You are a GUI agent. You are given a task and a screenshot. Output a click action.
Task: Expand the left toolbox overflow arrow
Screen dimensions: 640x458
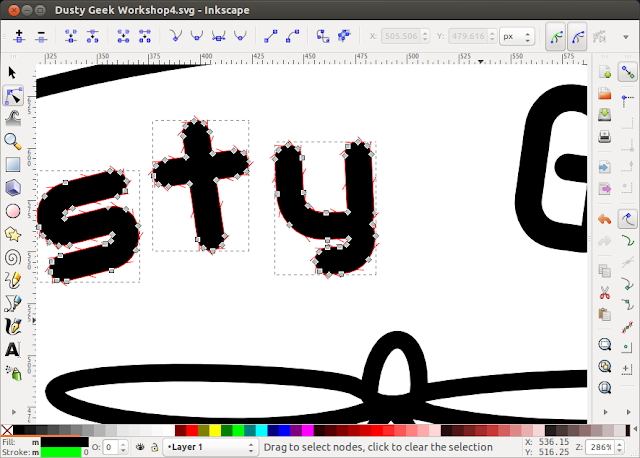tap(13, 412)
